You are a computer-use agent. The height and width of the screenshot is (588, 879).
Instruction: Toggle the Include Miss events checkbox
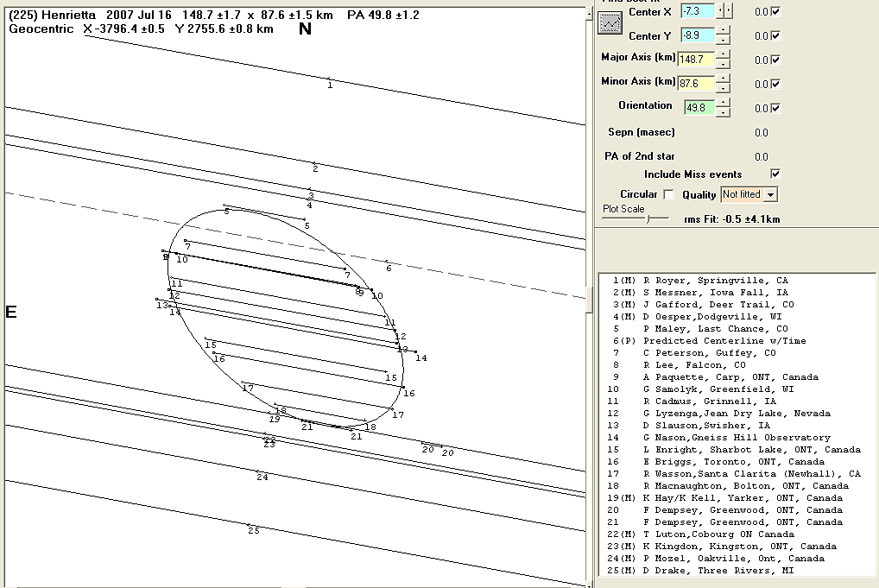[775, 174]
